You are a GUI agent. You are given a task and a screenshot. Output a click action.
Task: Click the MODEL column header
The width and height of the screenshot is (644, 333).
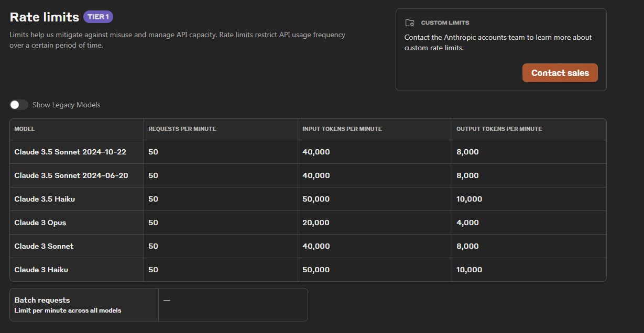[25, 129]
